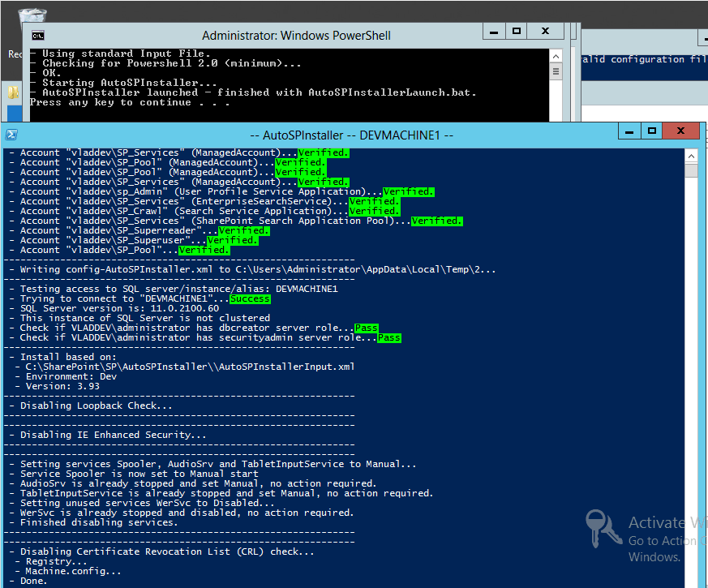Maximize the Administrator: Windows PowerShell window
Image resolution: width=708 pixels, height=588 pixels.
tap(517, 32)
